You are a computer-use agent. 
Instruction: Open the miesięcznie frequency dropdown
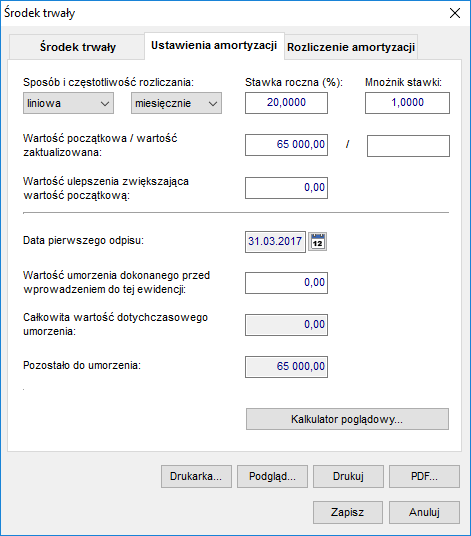coord(176,103)
